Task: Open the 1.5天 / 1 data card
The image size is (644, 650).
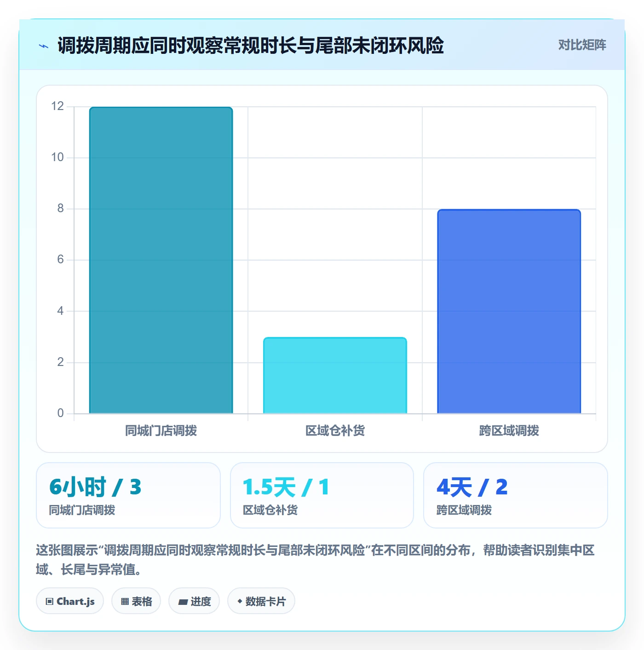Action: [x=322, y=495]
